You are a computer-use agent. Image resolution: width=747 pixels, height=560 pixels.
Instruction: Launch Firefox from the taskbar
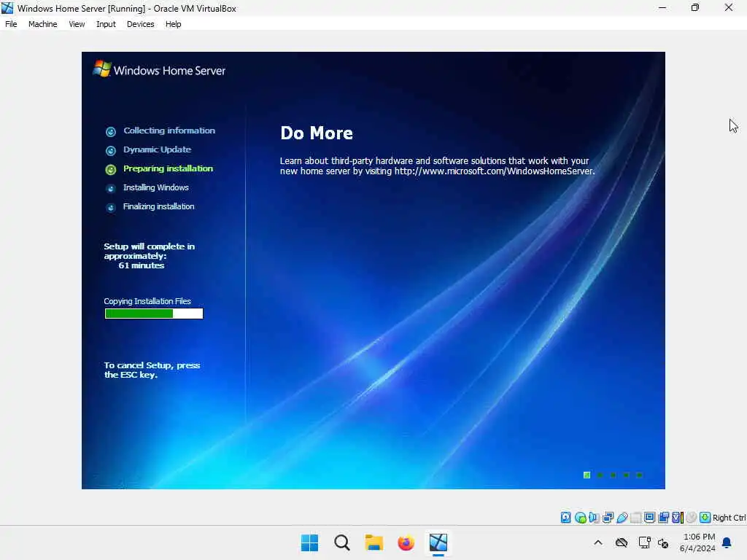click(406, 542)
